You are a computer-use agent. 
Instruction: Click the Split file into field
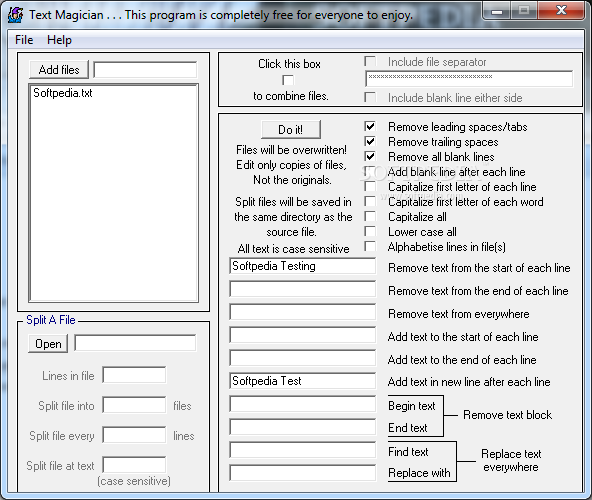(x=134, y=405)
